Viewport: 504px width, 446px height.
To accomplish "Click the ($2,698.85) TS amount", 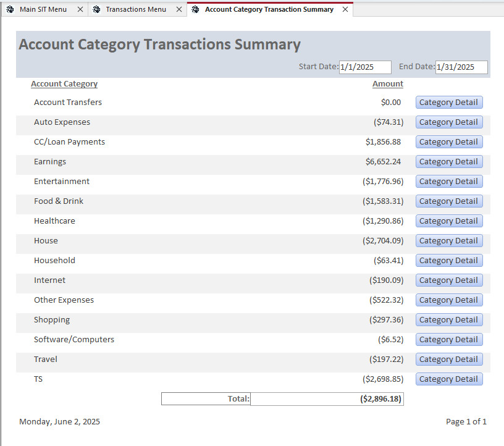I will (x=383, y=379).
